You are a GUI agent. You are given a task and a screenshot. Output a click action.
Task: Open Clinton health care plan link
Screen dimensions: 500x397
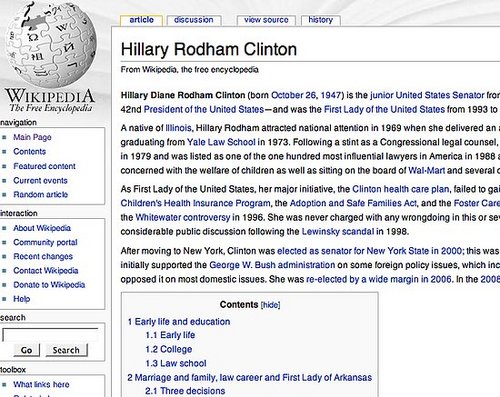coord(401,189)
